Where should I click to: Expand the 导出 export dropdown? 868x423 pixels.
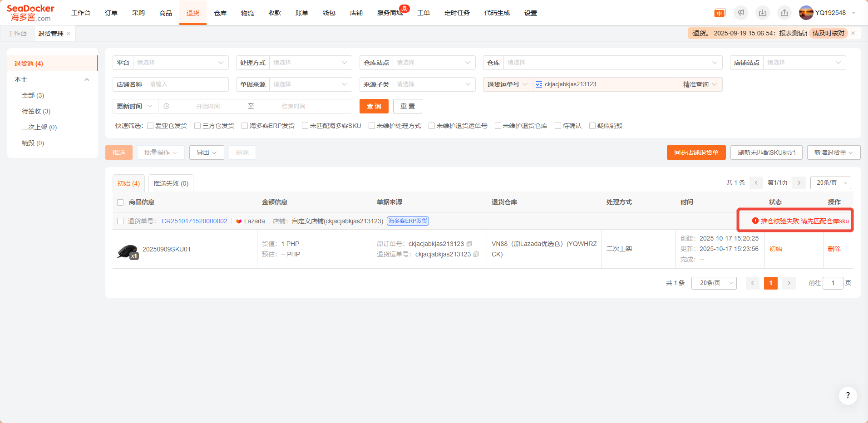click(x=207, y=152)
